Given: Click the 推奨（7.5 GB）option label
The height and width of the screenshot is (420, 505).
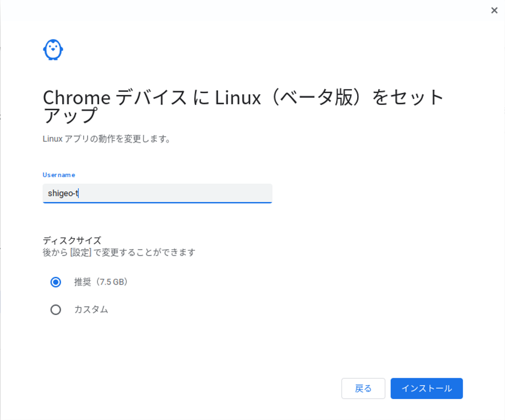Looking at the screenshot, I should tap(102, 282).
